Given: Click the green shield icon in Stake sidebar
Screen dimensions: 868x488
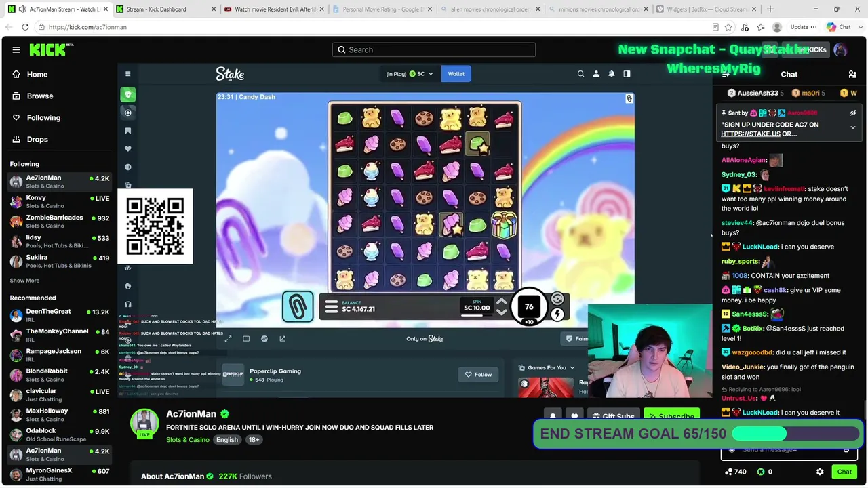Looking at the screenshot, I should [x=127, y=94].
